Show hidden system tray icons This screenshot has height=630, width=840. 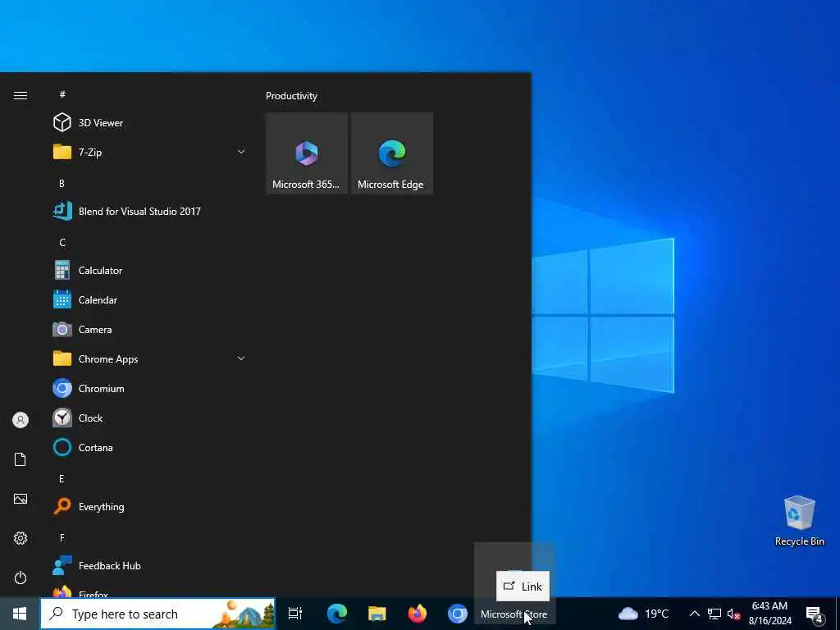[x=694, y=614]
